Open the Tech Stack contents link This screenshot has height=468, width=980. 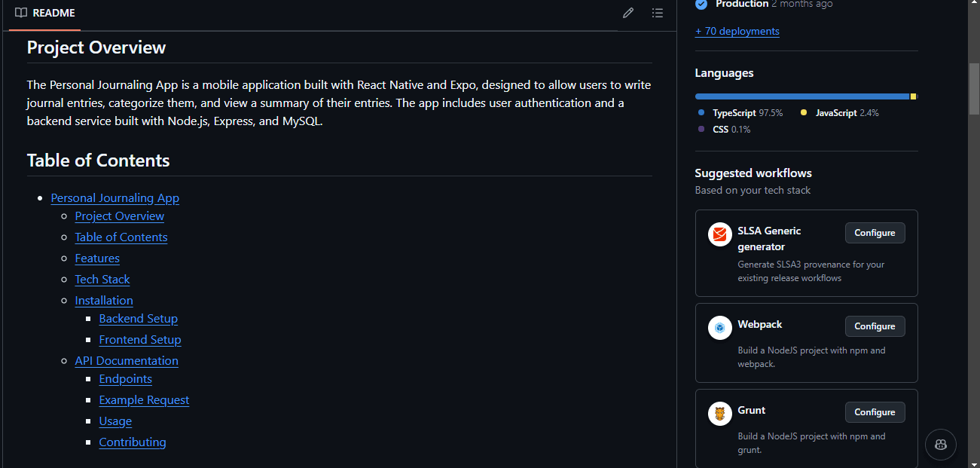coord(102,280)
